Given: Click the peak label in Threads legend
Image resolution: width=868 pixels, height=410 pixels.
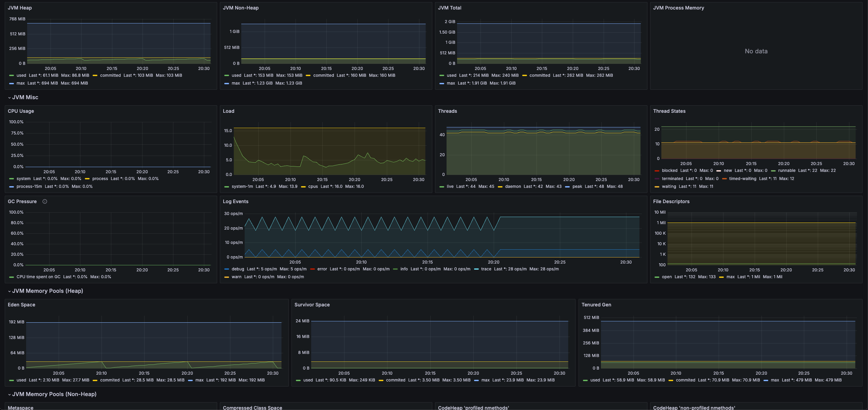Looking at the screenshot, I should (577, 186).
